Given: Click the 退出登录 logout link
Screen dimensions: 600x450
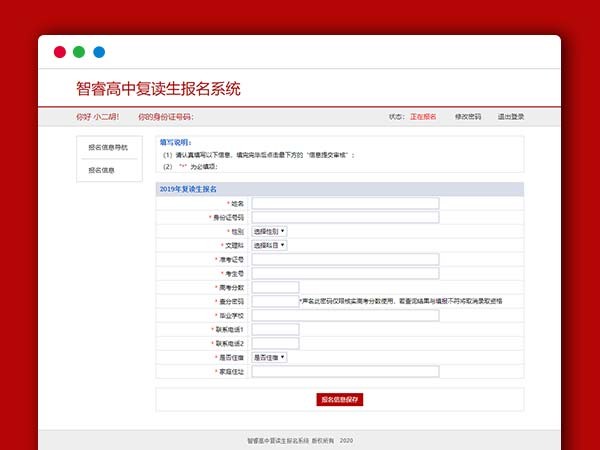Looking at the screenshot, I should [510, 117].
